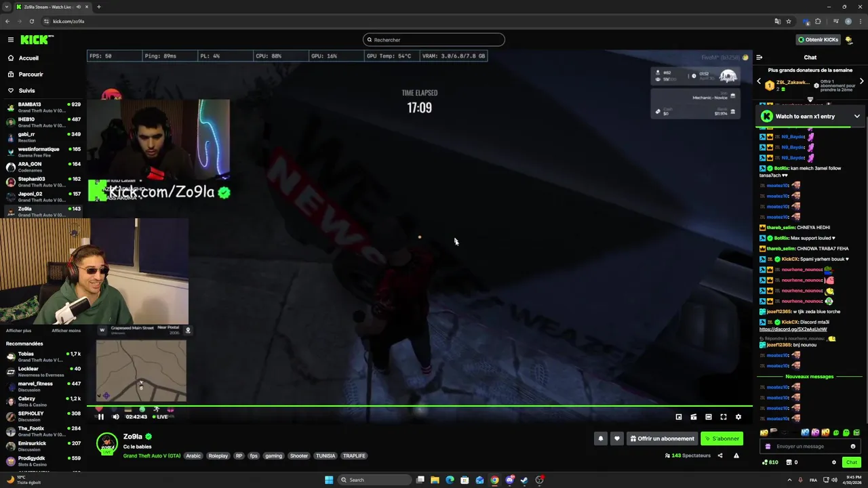Enable notifications with the bell icon
The image size is (868, 488).
600,439
